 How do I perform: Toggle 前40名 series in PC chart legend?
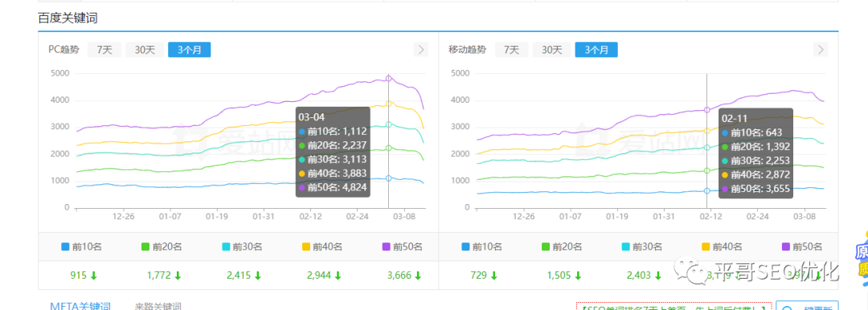[x=321, y=247]
